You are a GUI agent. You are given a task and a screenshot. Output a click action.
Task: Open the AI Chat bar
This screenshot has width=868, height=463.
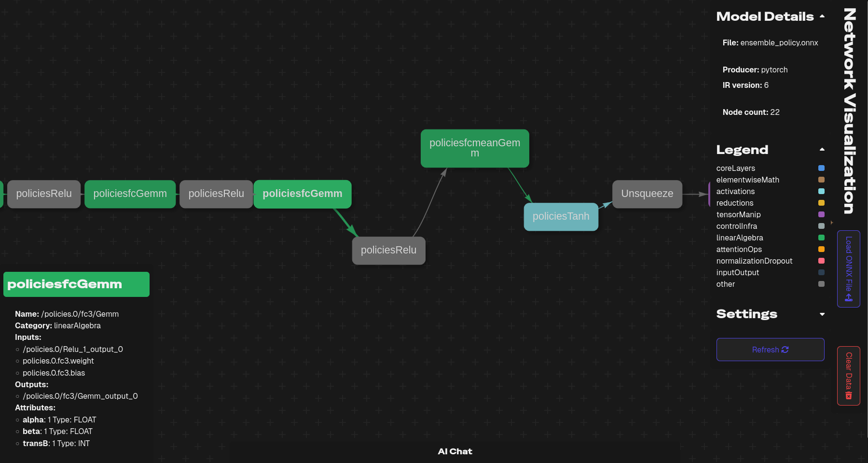[x=455, y=451]
